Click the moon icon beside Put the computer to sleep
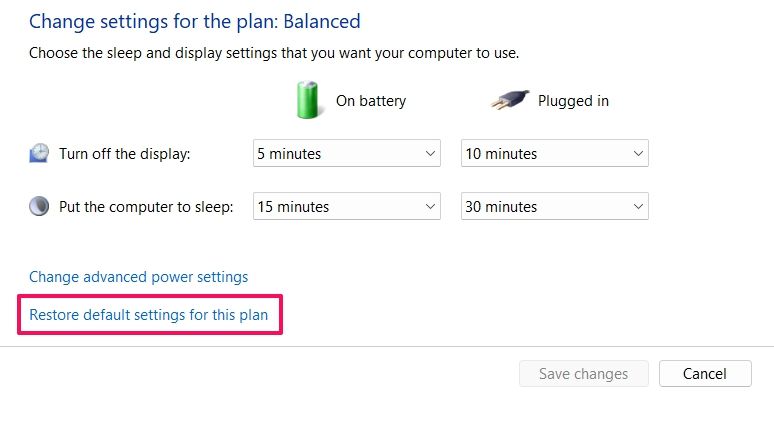774x422 pixels. pyautogui.click(x=39, y=207)
